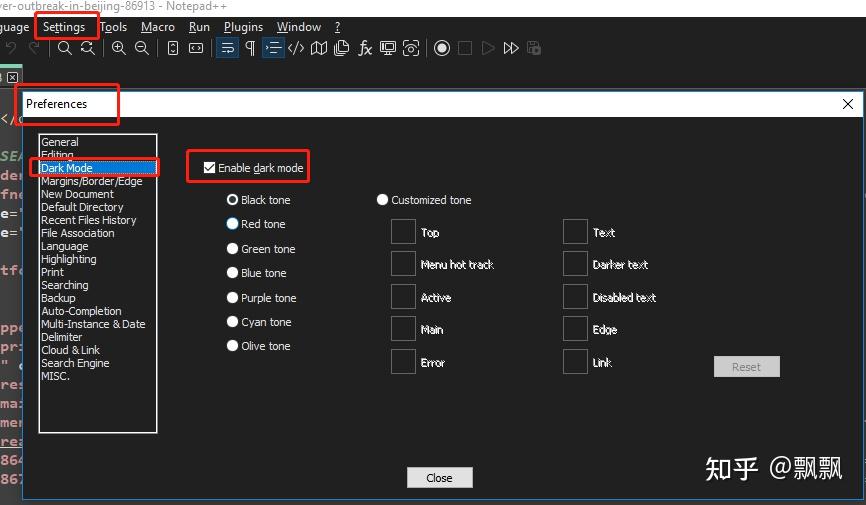Pick the Active color swatch
Screen dimensions: 866x505
point(403,297)
